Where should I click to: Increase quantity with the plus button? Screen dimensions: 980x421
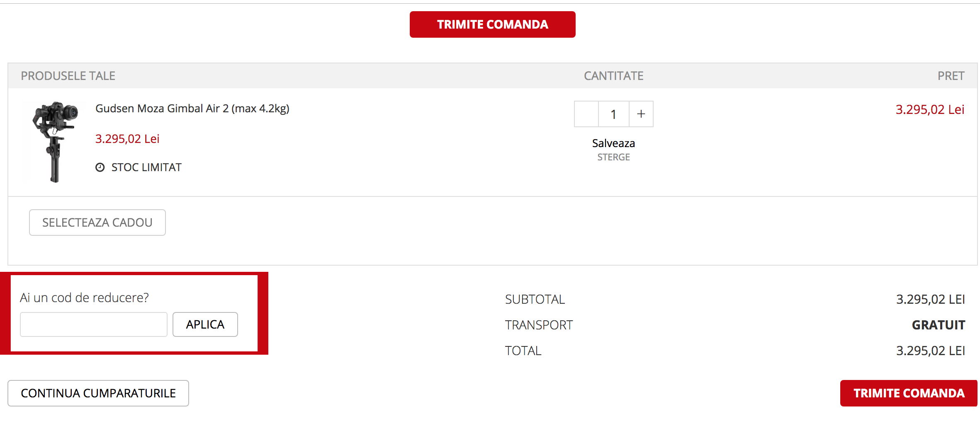coord(641,114)
